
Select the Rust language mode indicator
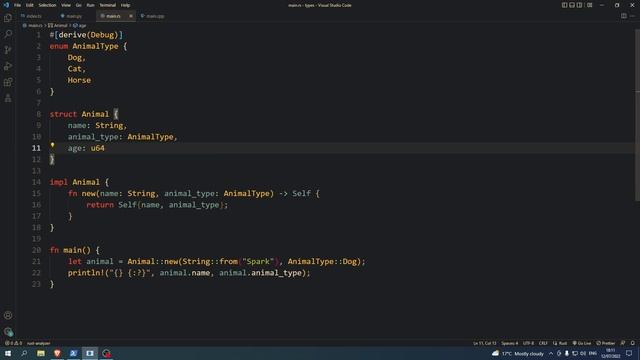(x=560, y=343)
